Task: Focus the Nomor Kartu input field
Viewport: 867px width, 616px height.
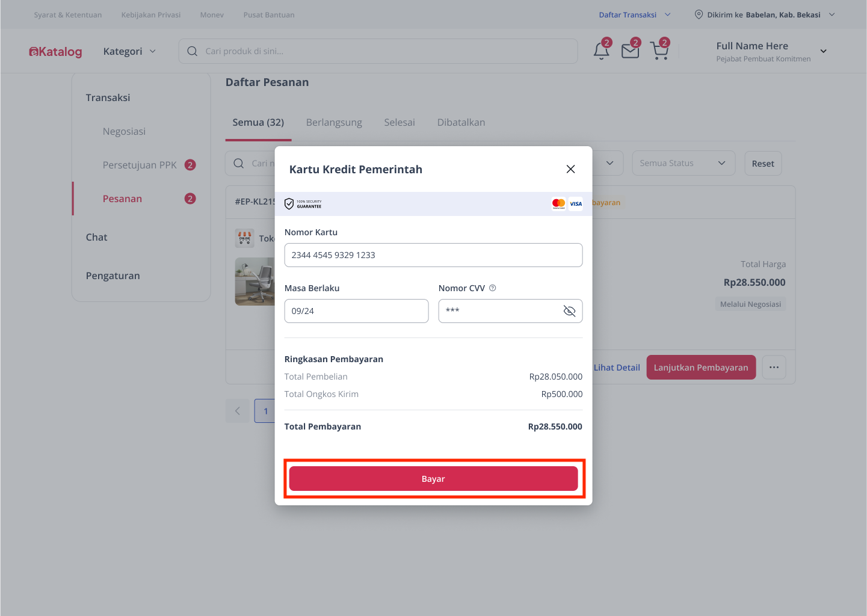Action: 433,255
